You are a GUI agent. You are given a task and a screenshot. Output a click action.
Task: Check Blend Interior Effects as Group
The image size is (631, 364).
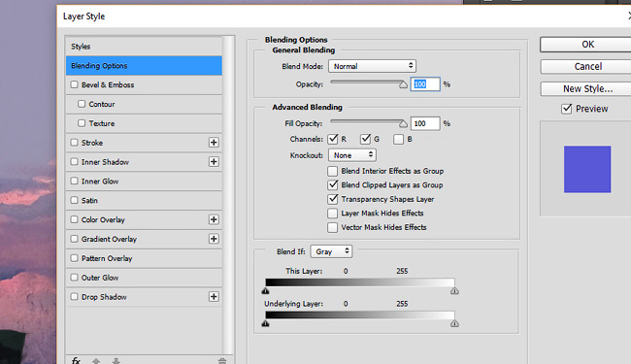(332, 172)
